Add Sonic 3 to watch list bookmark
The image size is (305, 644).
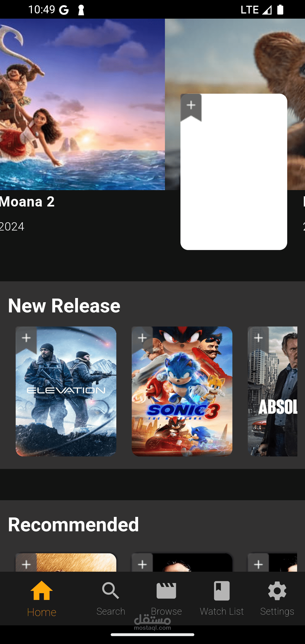(x=142, y=340)
